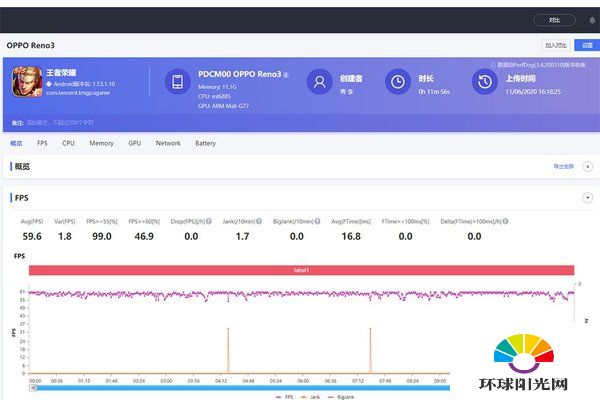Toggle the FPS series in chart legend
This screenshot has height=400, width=600.
point(285,397)
